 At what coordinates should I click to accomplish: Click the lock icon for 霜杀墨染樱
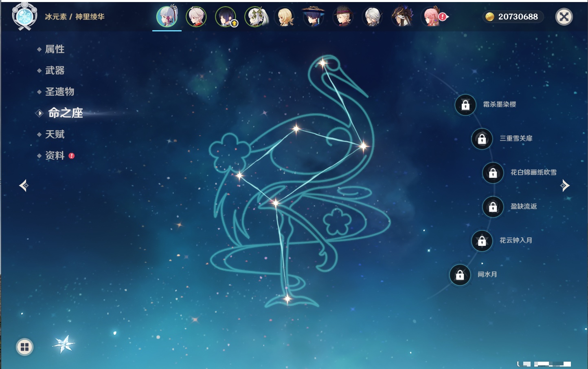[465, 105]
